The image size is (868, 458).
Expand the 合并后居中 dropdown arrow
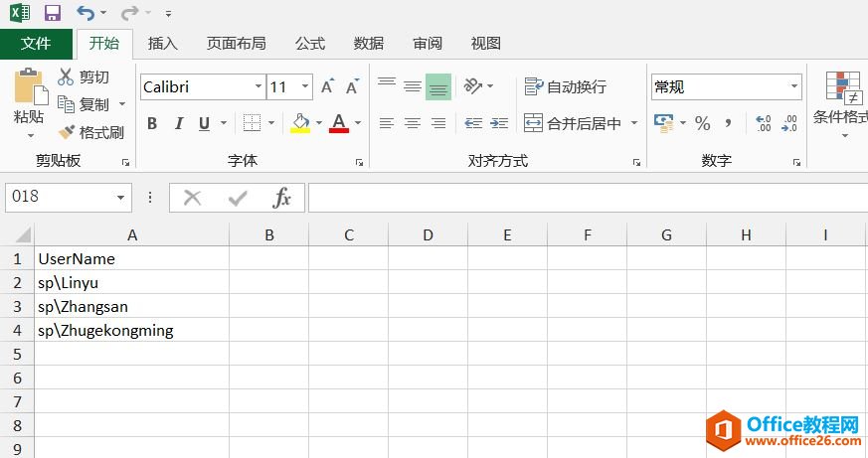634,123
